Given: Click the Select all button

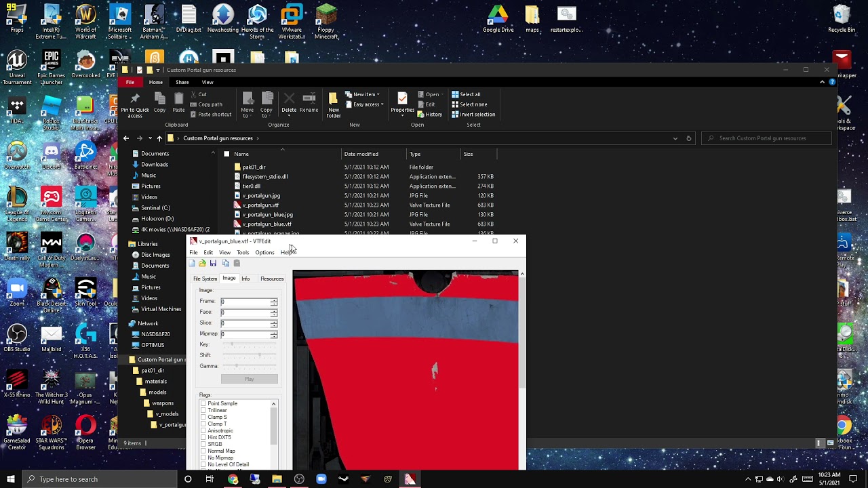Looking at the screenshot, I should 466,94.
